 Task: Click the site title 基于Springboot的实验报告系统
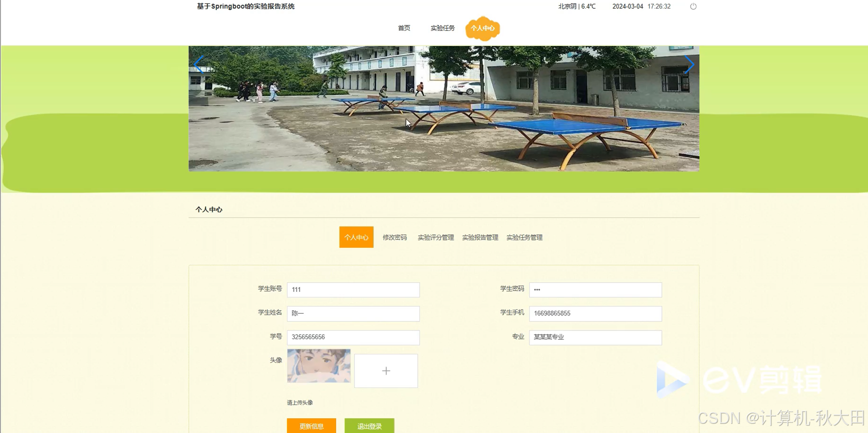click(x=246, y=6)
